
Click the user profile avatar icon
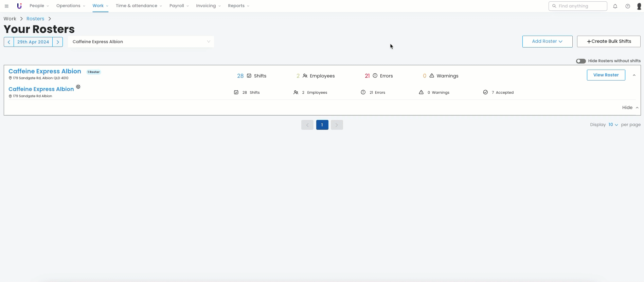[639, 6]
